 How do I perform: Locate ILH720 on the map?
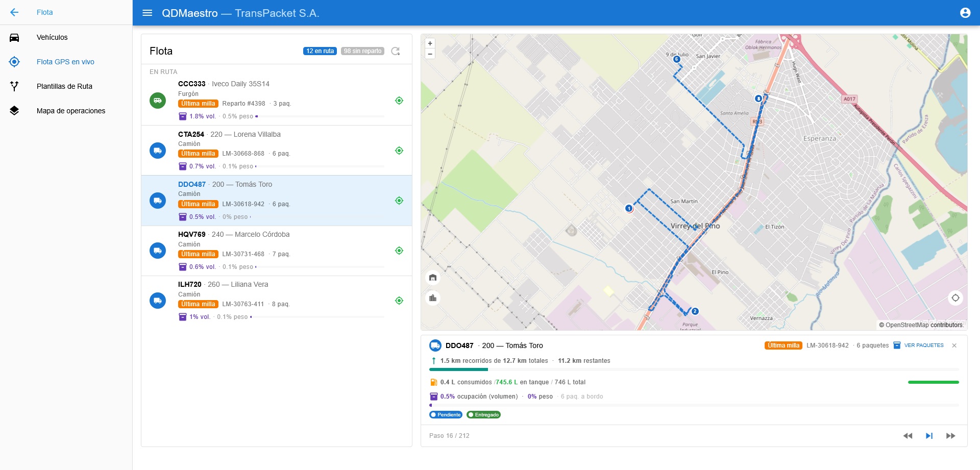tap(399, 301)
